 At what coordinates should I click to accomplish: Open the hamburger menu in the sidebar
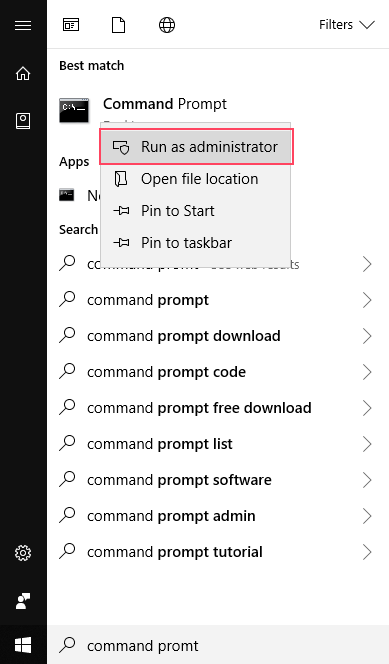coord(23,25)
